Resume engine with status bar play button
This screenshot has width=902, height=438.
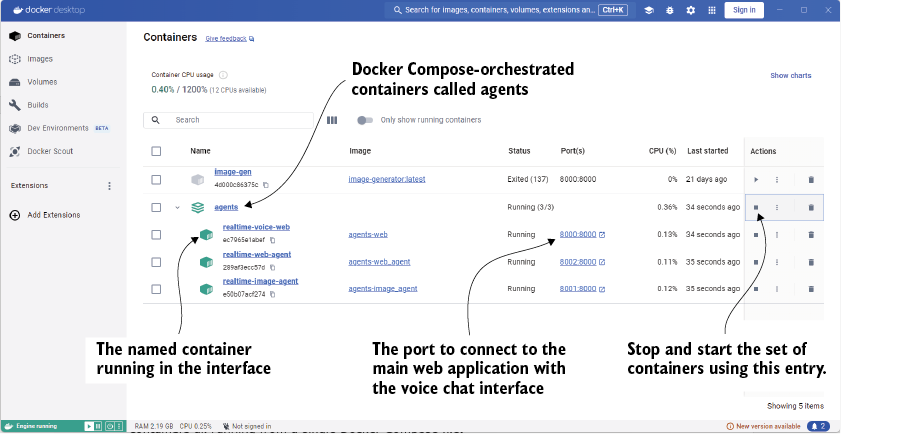pos(89,426)
